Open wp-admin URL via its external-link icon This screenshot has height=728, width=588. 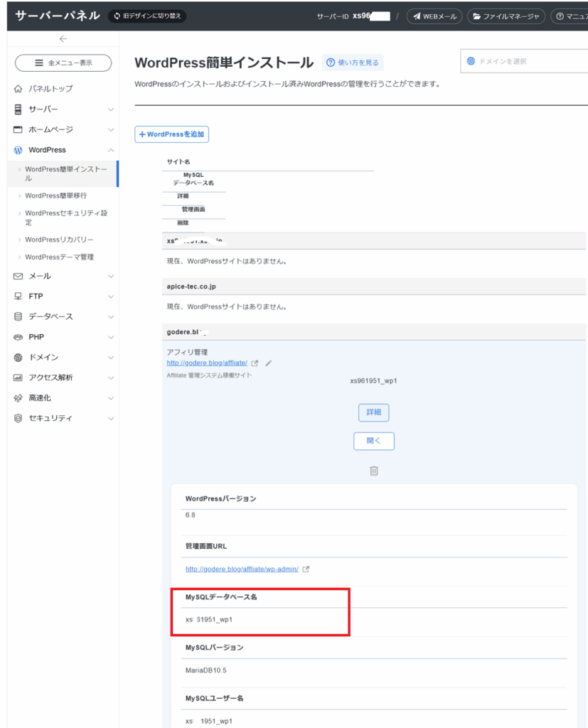(306, 569)
